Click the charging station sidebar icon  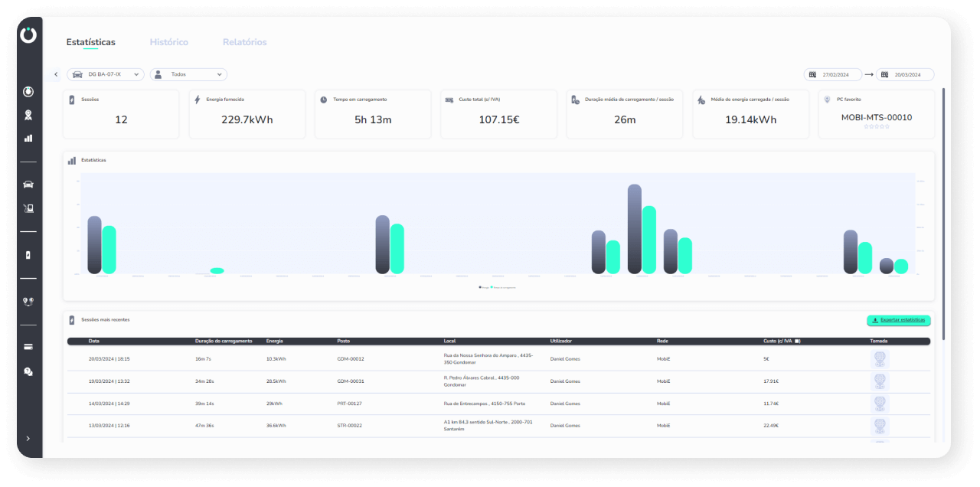28,208
